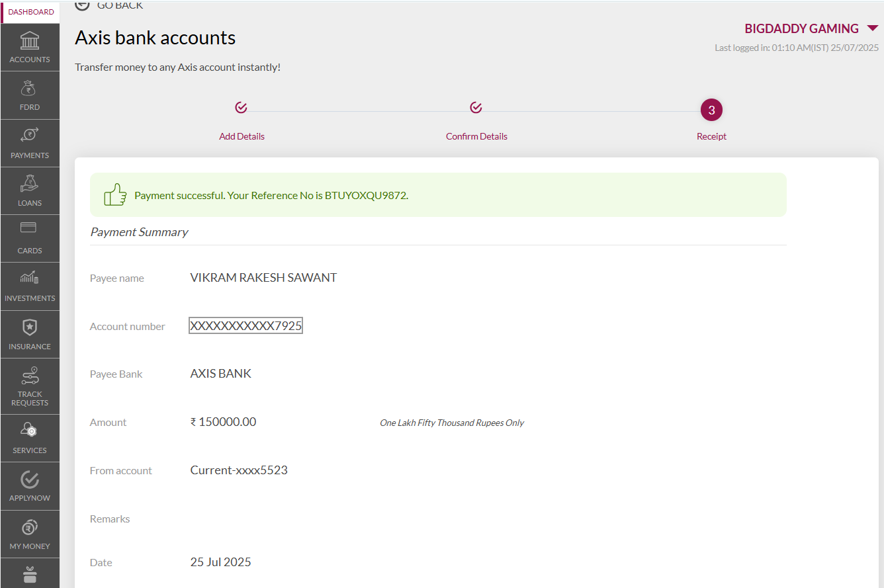Image resolution: width=884 pixels, height=588 pixels.
Task: Click the Receipt step label
Action: (711, 136)
